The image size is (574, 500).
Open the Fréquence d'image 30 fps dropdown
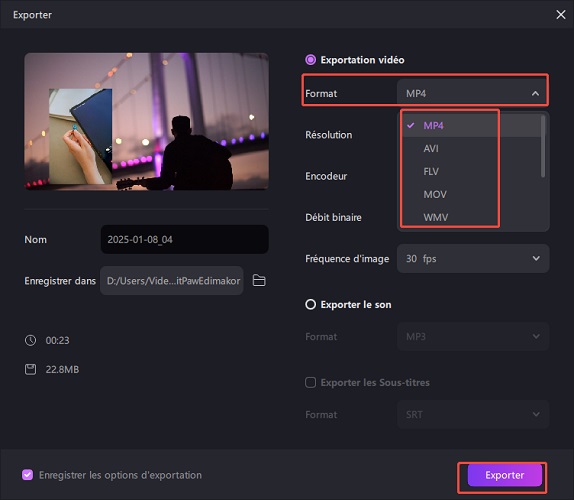pyautogui.click(x=473, y=258)
